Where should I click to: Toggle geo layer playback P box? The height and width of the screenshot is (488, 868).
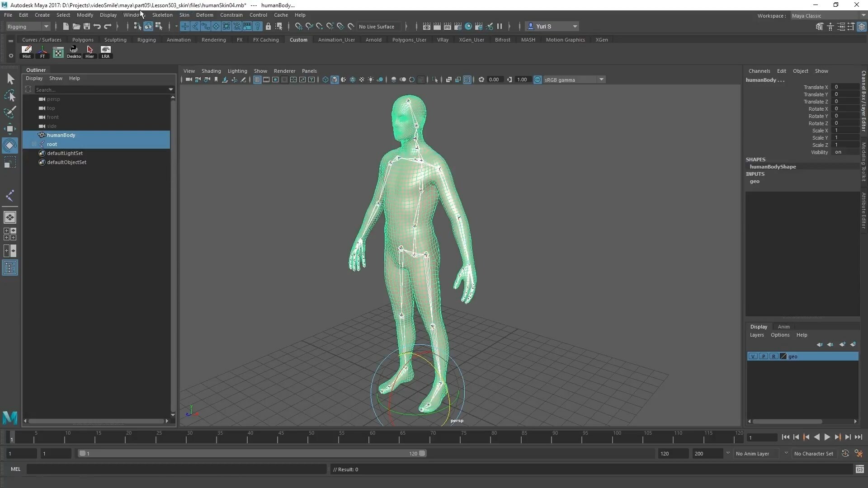click(764, 357)
